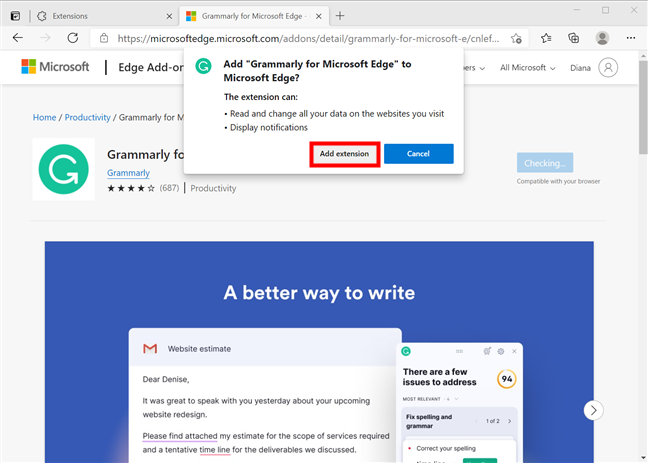Open the Favorites list icon
Image resolution: width=648 pixels, height=463 pixels.
(x=546, y=38)
